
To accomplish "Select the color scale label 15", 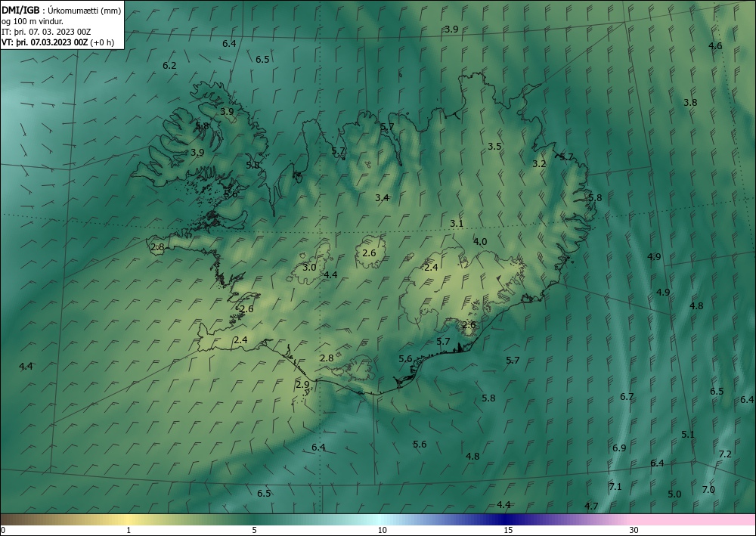I will (x=508, y=531).
